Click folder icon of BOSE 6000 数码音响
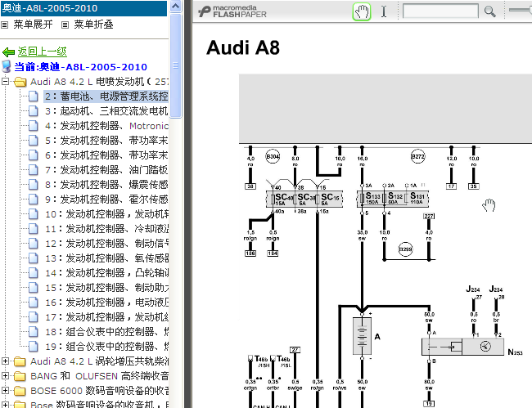The height and width of the screenshot is (408, 532). coord(20,391)
